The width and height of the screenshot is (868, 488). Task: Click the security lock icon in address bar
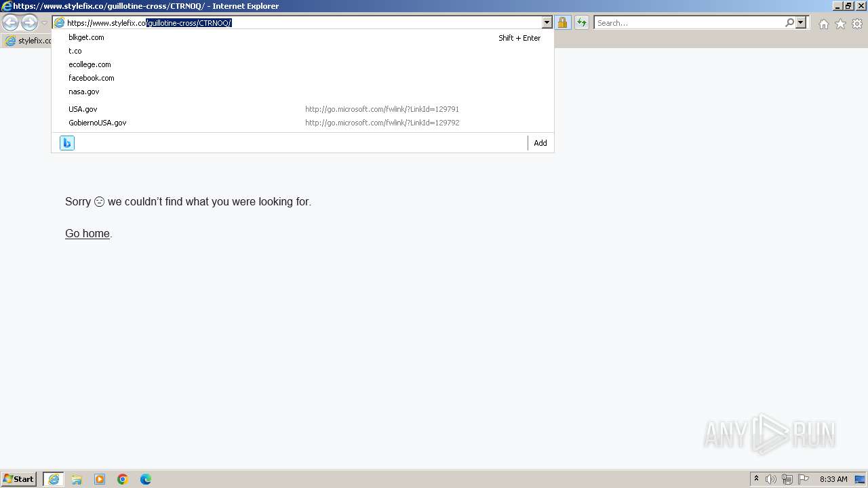point(562,22)
